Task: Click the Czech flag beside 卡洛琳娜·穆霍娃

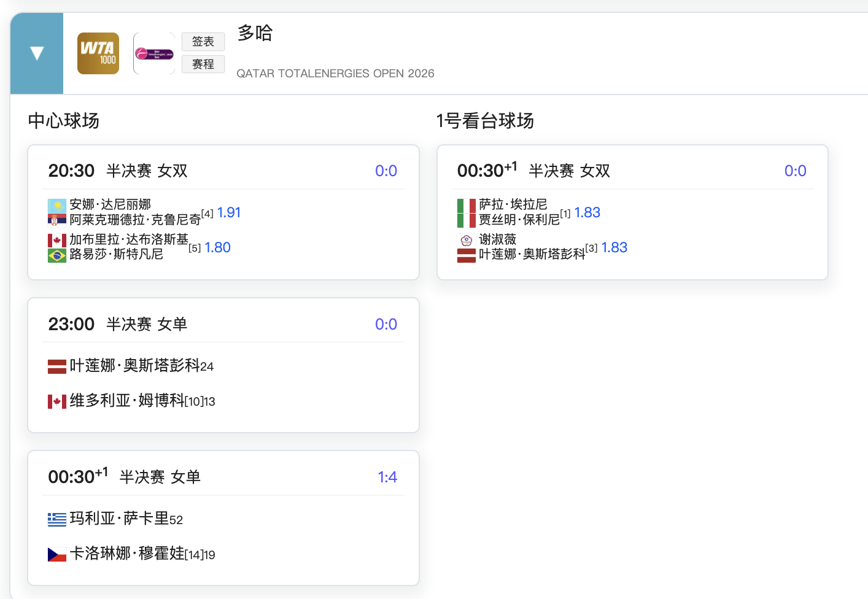Action: 56,554
